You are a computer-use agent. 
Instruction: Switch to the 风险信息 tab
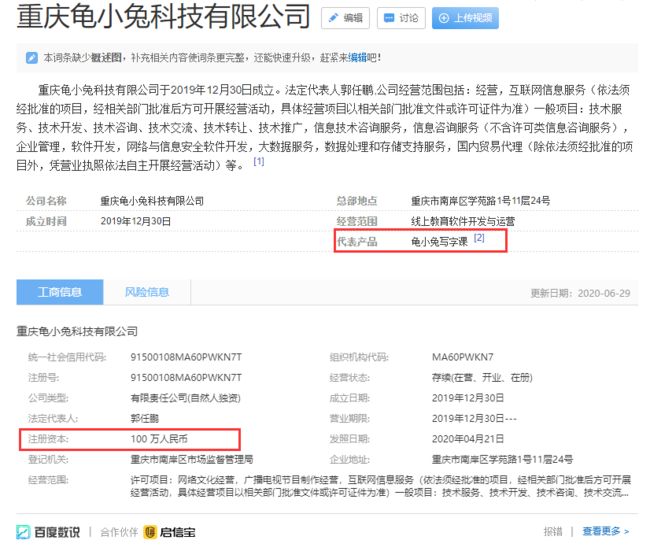click(x=147, y=292)
